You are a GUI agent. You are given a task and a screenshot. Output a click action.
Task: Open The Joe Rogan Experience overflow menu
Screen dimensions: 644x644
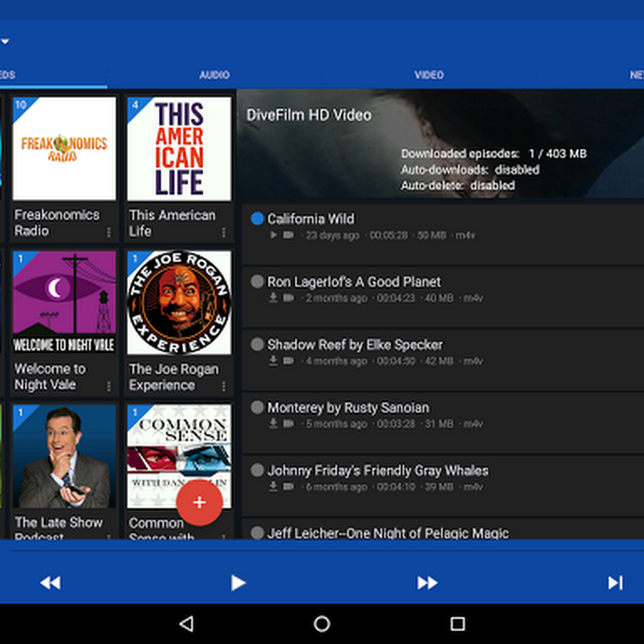point(223,386)
